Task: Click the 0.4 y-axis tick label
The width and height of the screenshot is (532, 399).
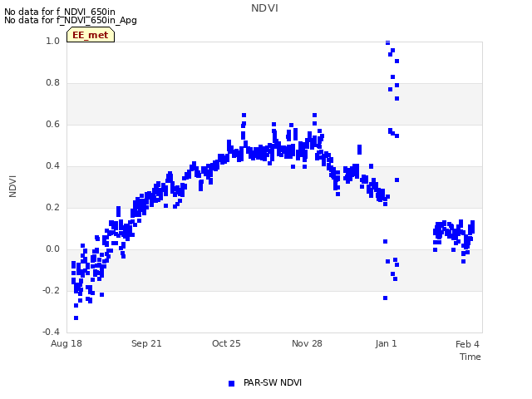Action: [52, 166]
